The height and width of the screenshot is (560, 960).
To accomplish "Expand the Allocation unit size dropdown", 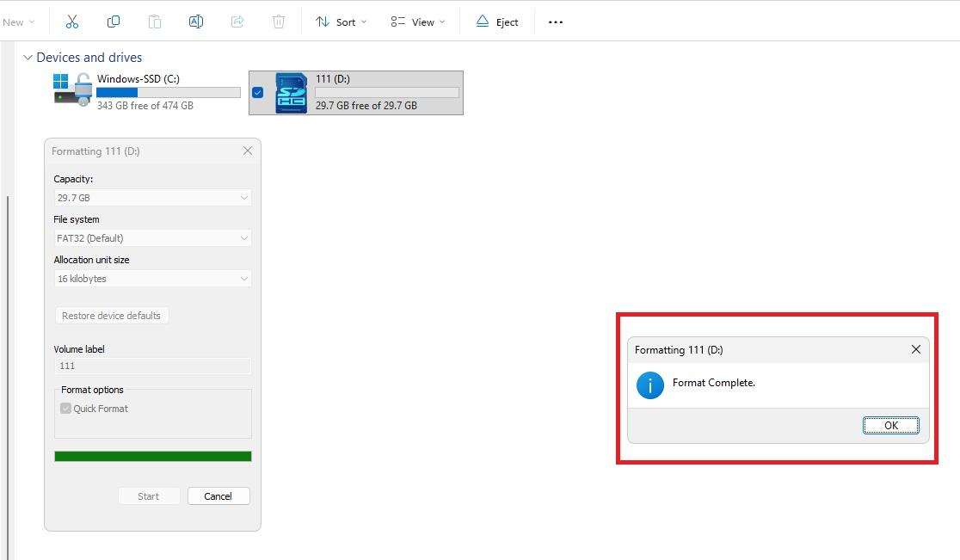I will point(152,279).
